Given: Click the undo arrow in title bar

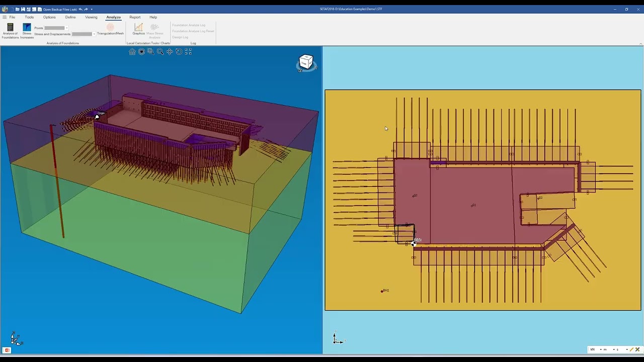Looking at the screenshot, I should pyautogui.click(x=80, y=9).
